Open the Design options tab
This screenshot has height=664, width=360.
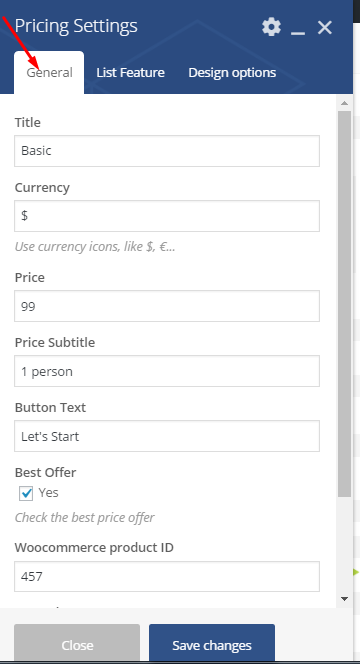232,72
